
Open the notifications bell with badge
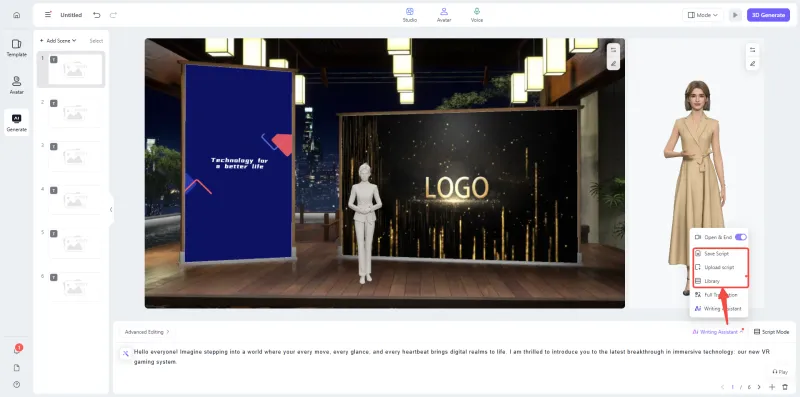tap(17, 350)
